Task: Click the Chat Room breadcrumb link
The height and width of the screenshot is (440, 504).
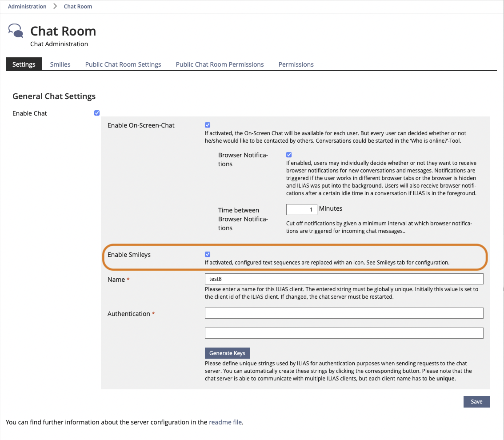Action: click(x=78, y=7)
